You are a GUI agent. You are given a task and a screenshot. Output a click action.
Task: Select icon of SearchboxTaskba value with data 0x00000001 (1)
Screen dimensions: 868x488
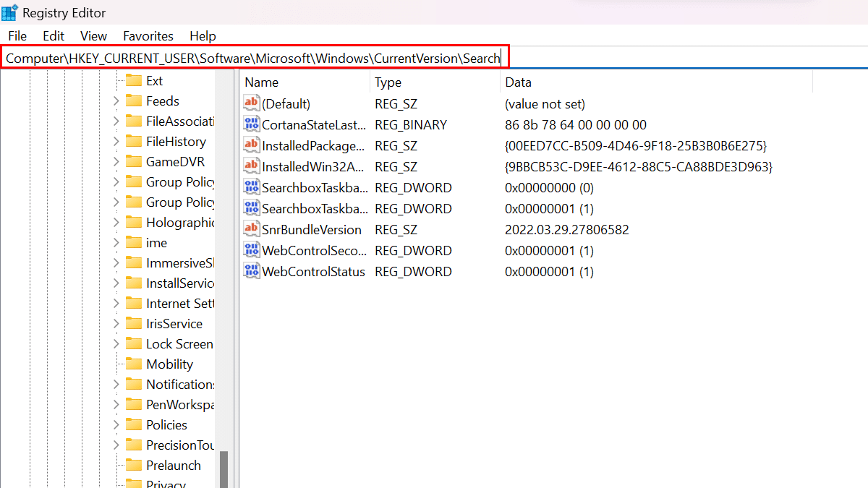(252, 208)
